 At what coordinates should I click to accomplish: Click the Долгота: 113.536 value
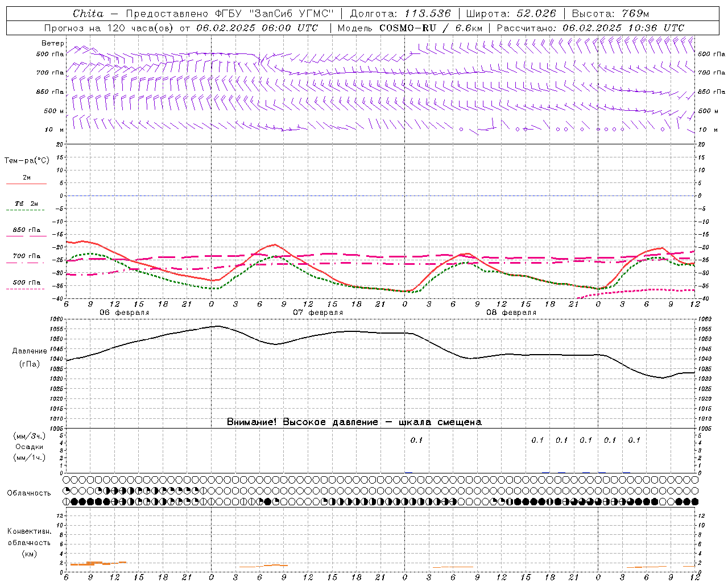click(400, 14)
